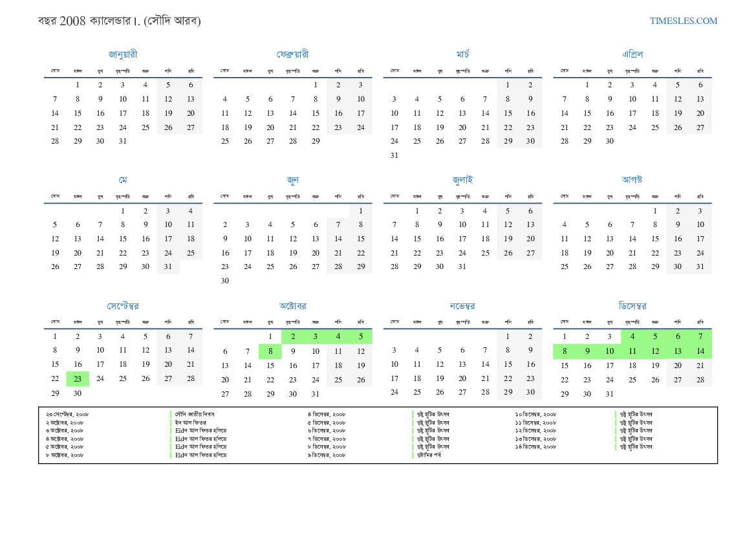Select date 31 in March
Screen dimensions: 756x535
(x=394, y=155)
